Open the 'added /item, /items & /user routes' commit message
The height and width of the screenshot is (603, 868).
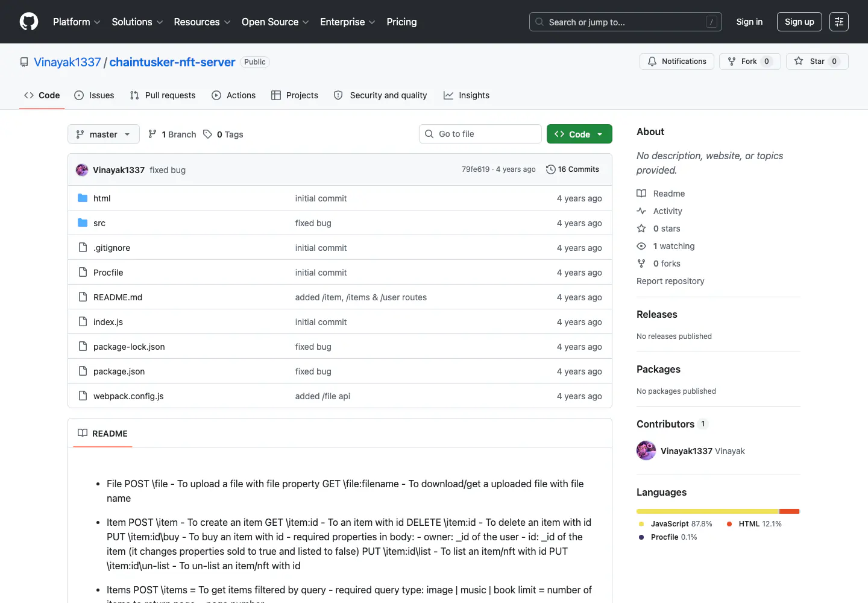click(361, 297)
